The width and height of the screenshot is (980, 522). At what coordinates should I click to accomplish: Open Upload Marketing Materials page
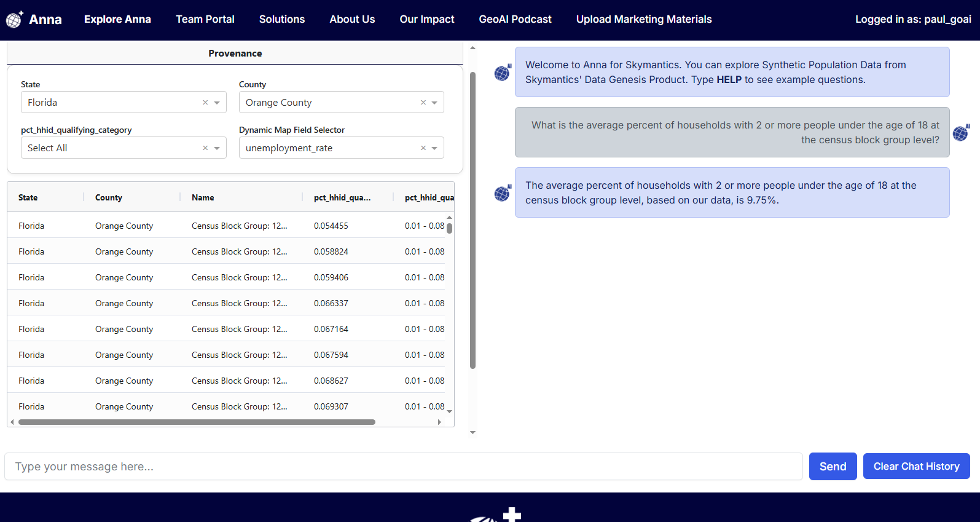click(643, 20)
